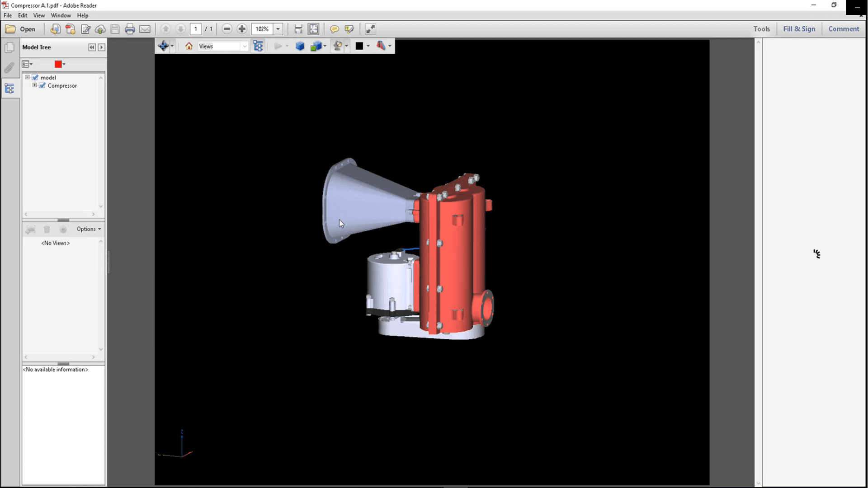Viewport: 868px width, 488px height.
Task: Collapse the model tree root node
Action: click(27, 77)
